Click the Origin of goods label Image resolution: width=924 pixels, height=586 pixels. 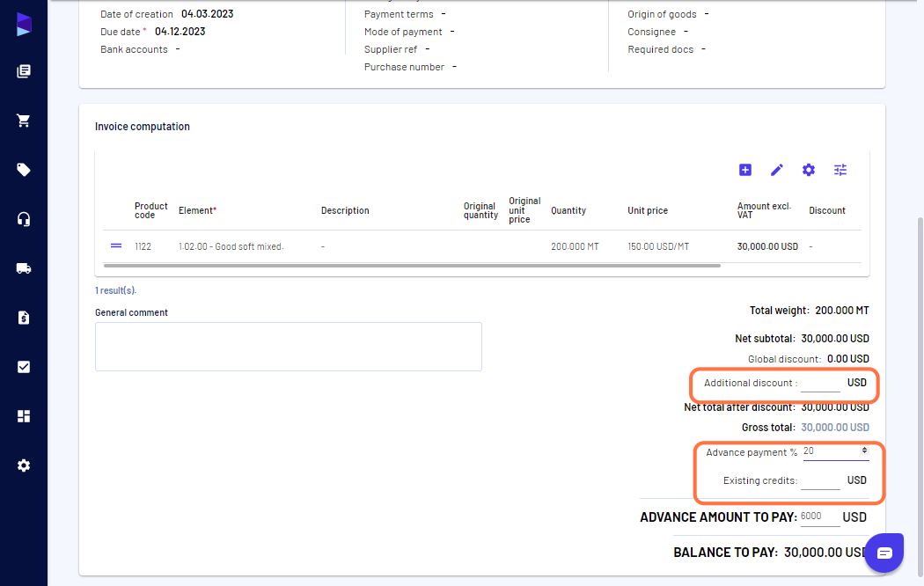pos(662,14)
